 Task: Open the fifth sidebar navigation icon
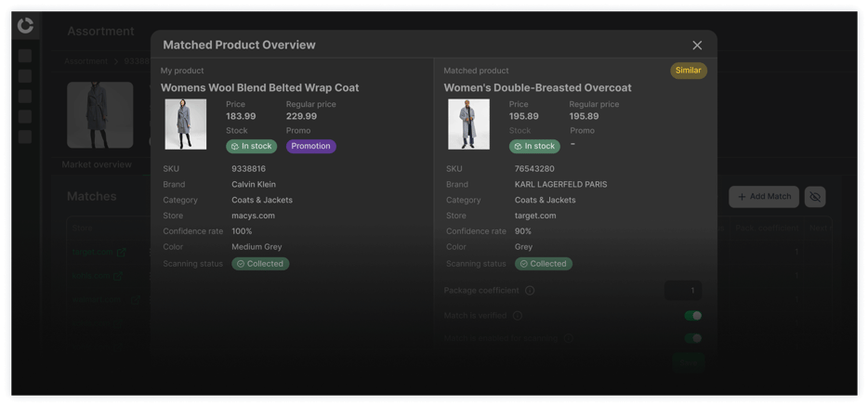(x=25, y=137)
